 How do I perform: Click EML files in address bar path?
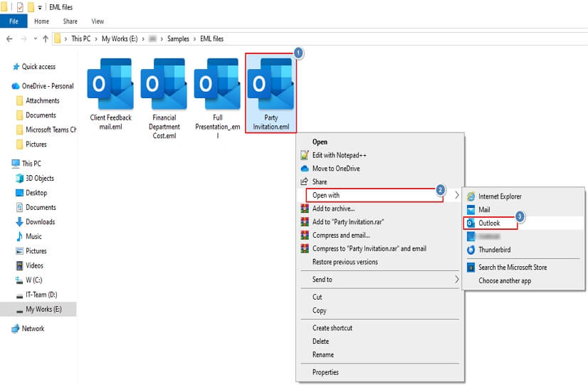click(x=212, y=38)
